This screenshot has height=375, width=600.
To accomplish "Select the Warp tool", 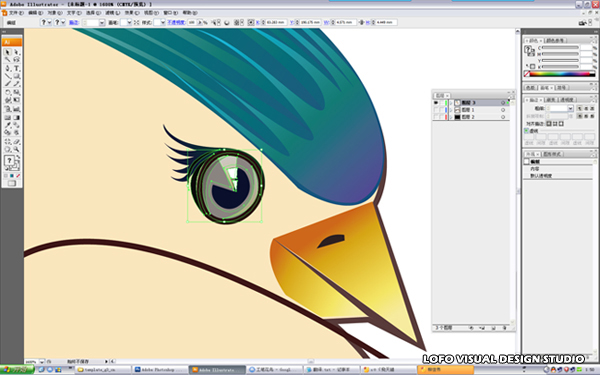I will (7, 100).
